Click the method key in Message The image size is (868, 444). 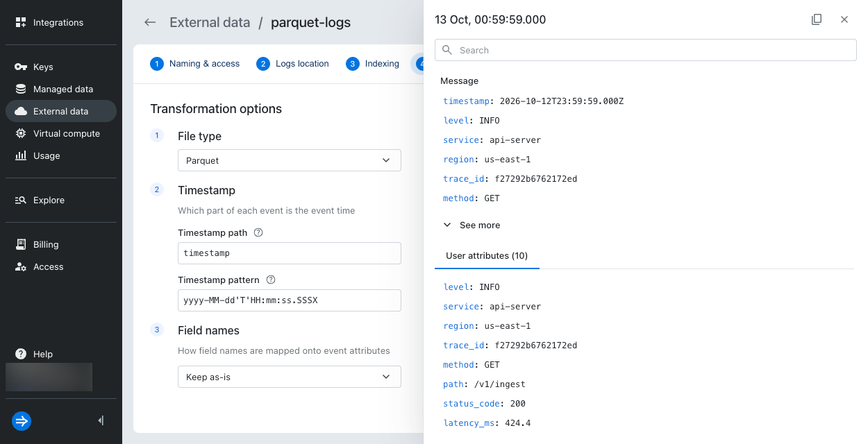tap(458, 198)
